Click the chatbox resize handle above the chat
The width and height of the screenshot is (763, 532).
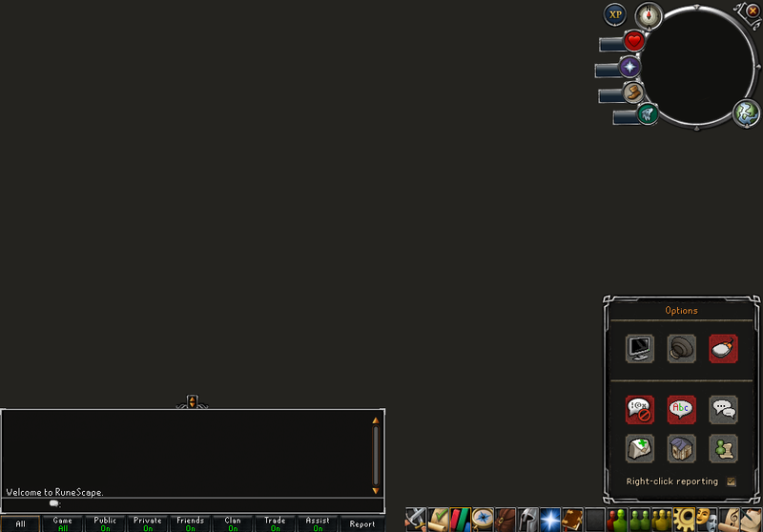(193, 401)
